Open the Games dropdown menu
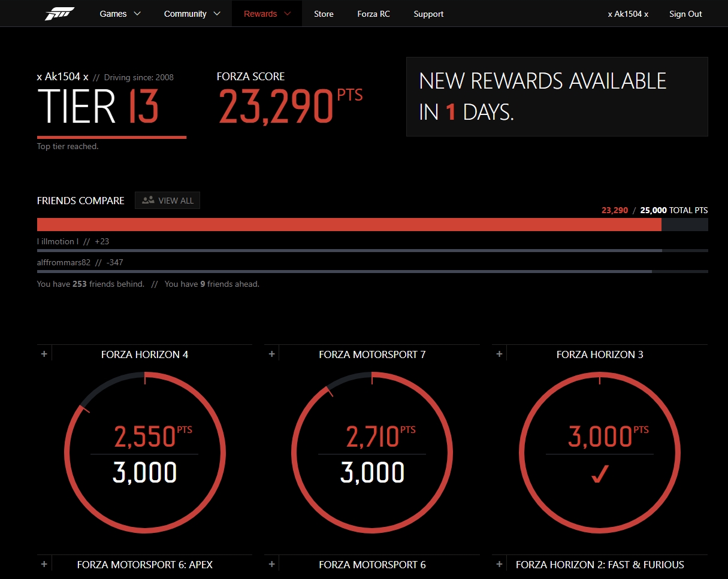Screen dimensions: 728x579 pos(120,14)
